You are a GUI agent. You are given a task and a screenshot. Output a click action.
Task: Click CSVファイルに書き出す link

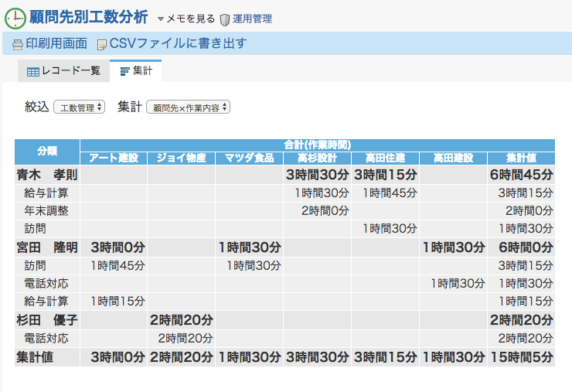tap(178, 43)
